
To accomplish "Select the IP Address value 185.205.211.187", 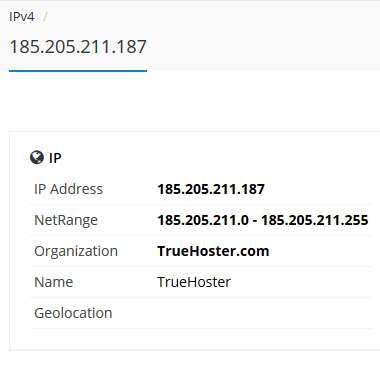I will point(211,189).
